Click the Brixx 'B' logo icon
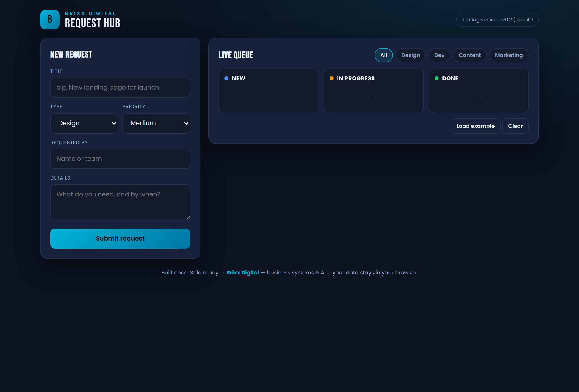This screenshot has height=392, width=579. tap(50, 19)
